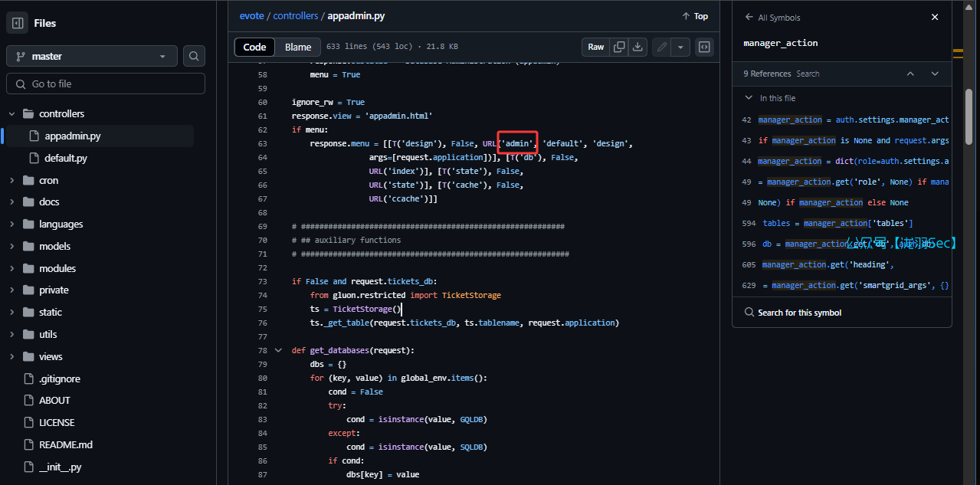Go to previous reference arrow
This screenshot has width=980, height=485.
(x=910, y=74)
